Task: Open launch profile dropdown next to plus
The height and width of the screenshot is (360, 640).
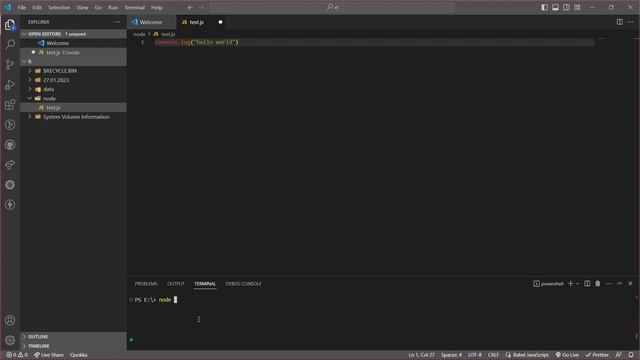Action: coord(578,284)
